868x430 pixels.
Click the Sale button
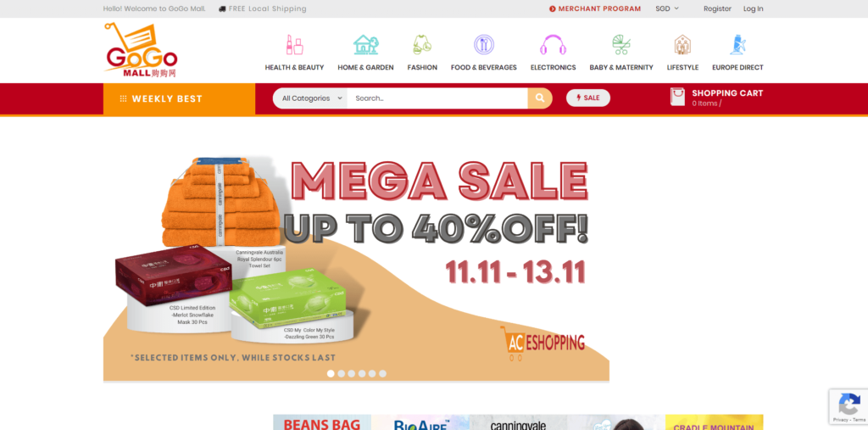pos(588,98)
